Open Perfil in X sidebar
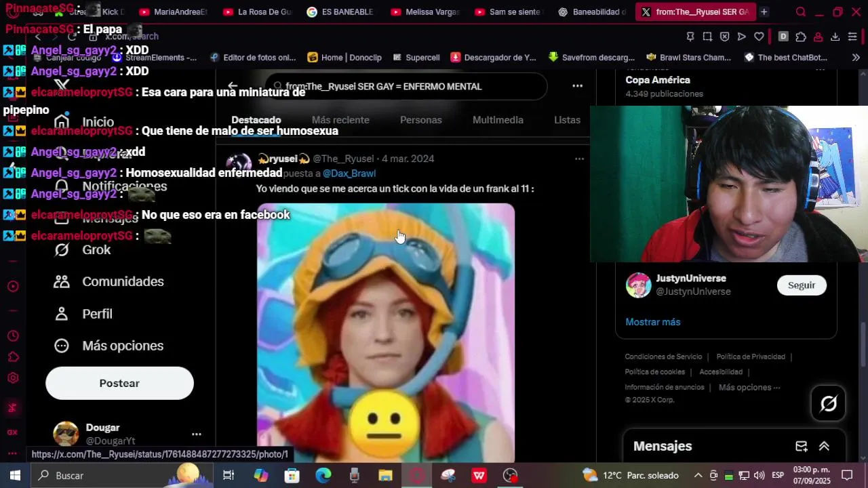 83,314
